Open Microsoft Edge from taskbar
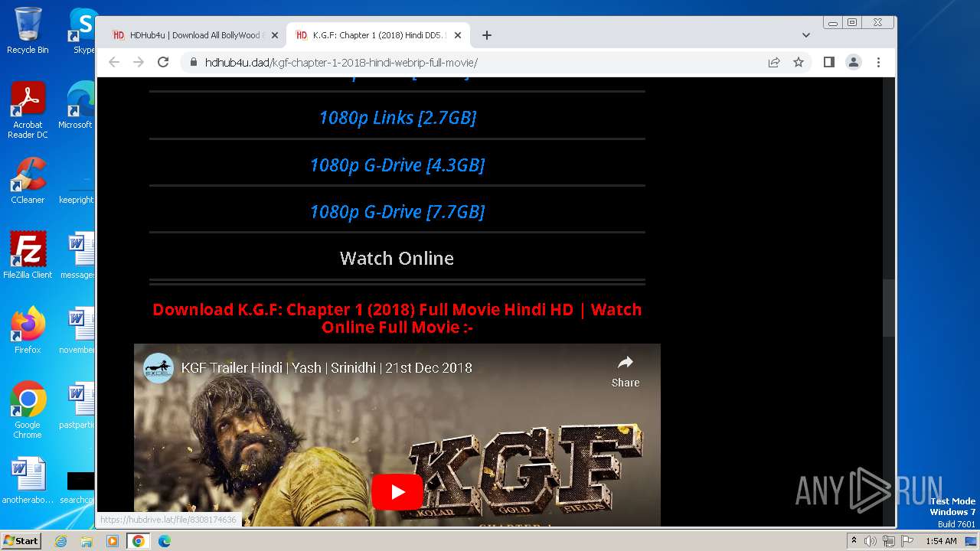 (165, 541)
